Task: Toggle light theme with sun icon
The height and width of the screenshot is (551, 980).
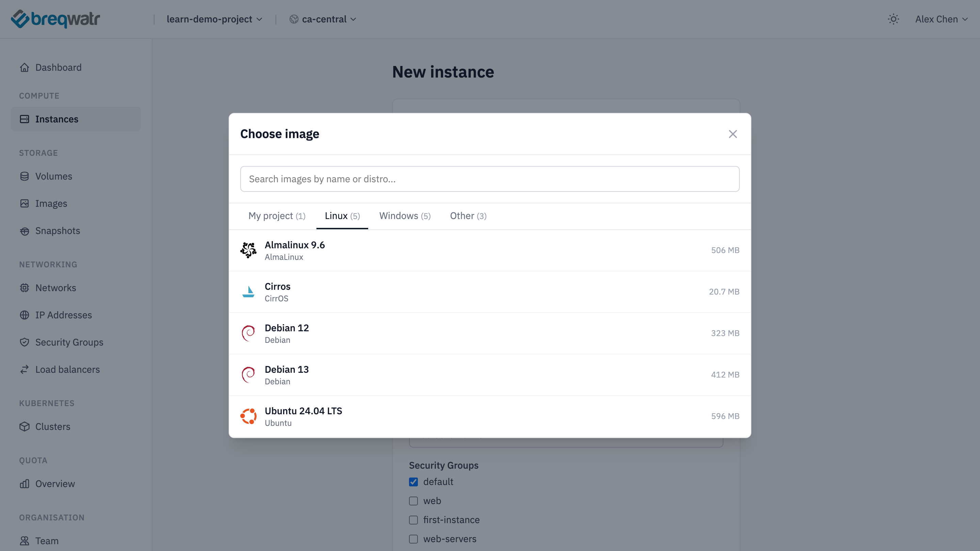Action: tap(893, 19)
